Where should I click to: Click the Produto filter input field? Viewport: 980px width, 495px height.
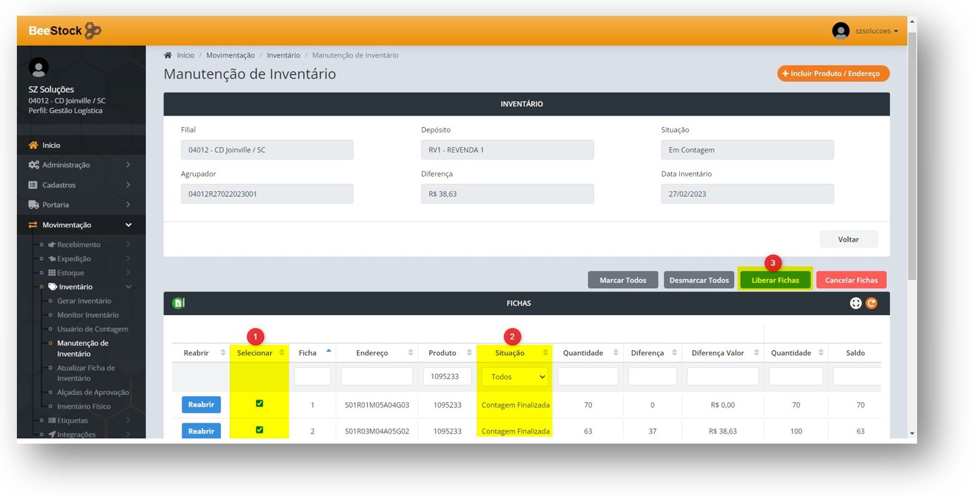(x=447, y=377)
